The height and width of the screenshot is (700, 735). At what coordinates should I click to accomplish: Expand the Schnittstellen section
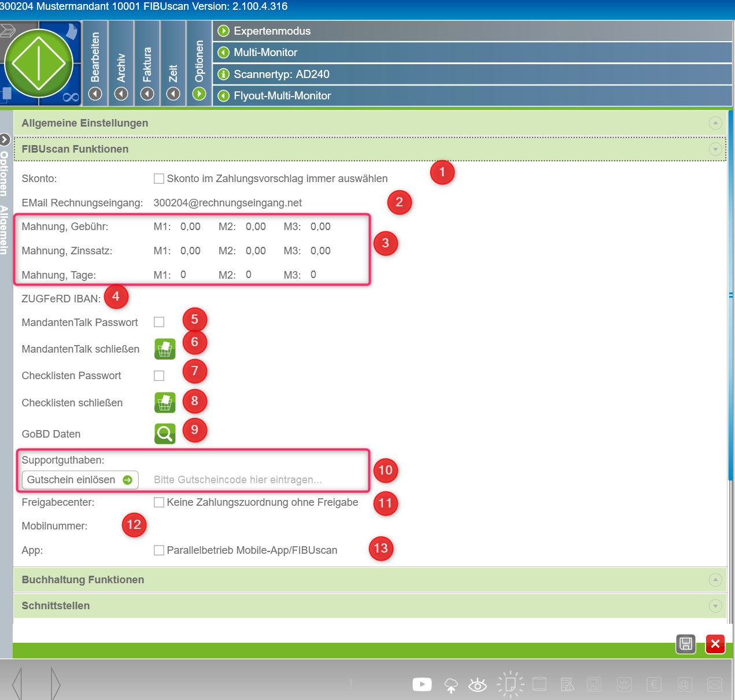[715, 606]
